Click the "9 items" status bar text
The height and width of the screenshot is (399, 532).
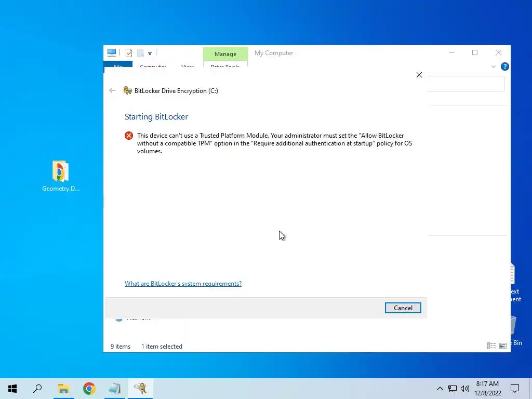click(121, 347)
